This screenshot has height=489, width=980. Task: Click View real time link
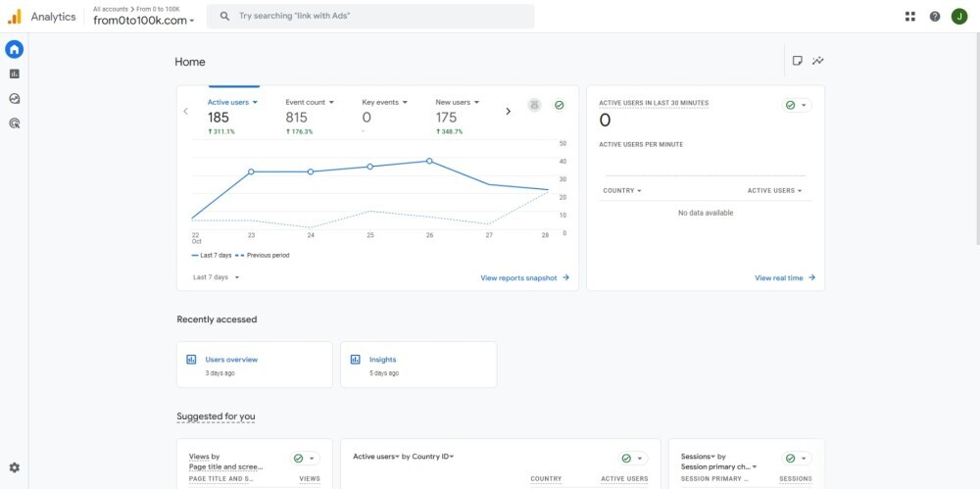click(784, 278)
